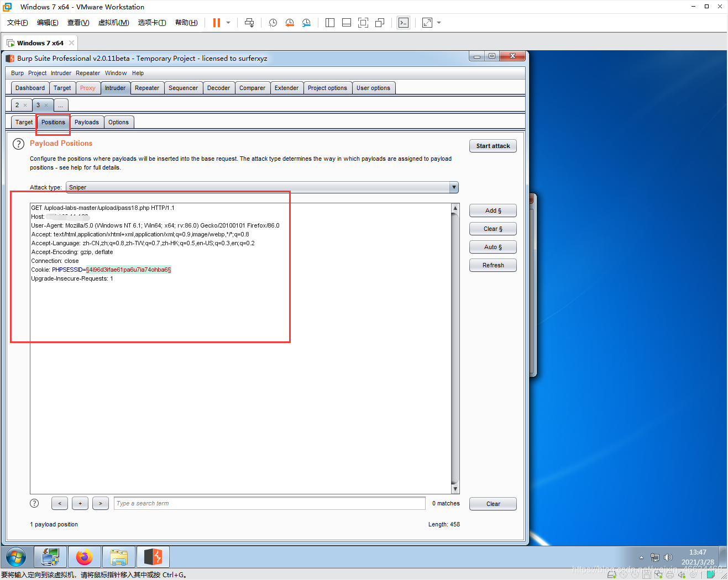Click the request editor vertical scrollbar
Screen dimensions: 728x580
click(455, 349)
